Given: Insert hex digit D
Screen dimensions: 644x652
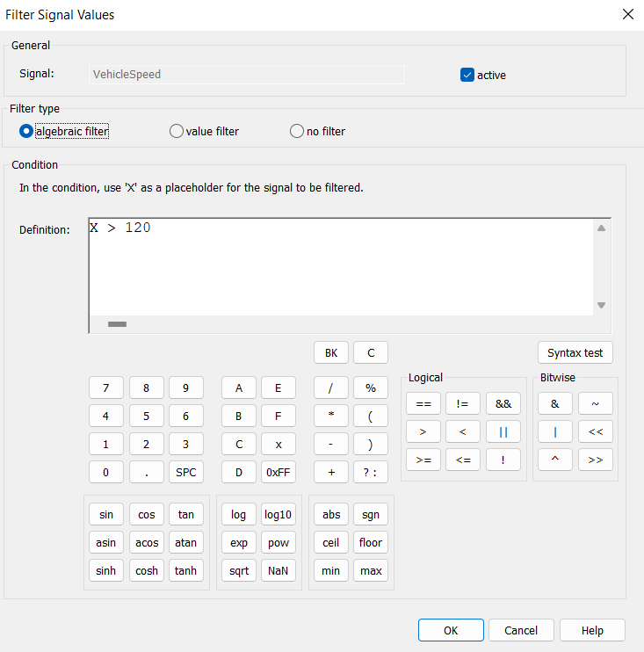Looking at the screenshot, I should (239, 472).
